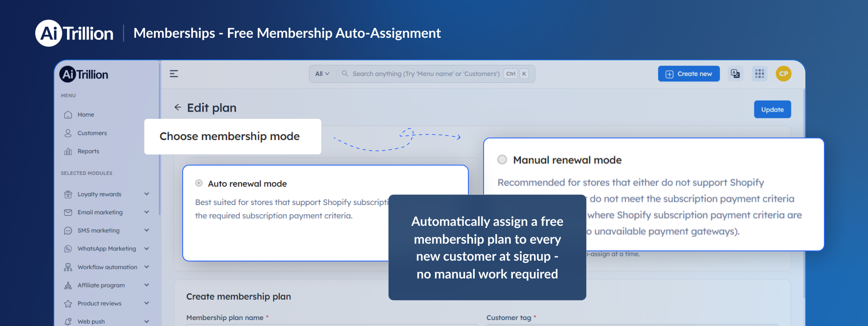Expand Loyalty rewards chevron
Image resolution: width=868 pixels, height=326 pixels.
[x=147, y=194]
